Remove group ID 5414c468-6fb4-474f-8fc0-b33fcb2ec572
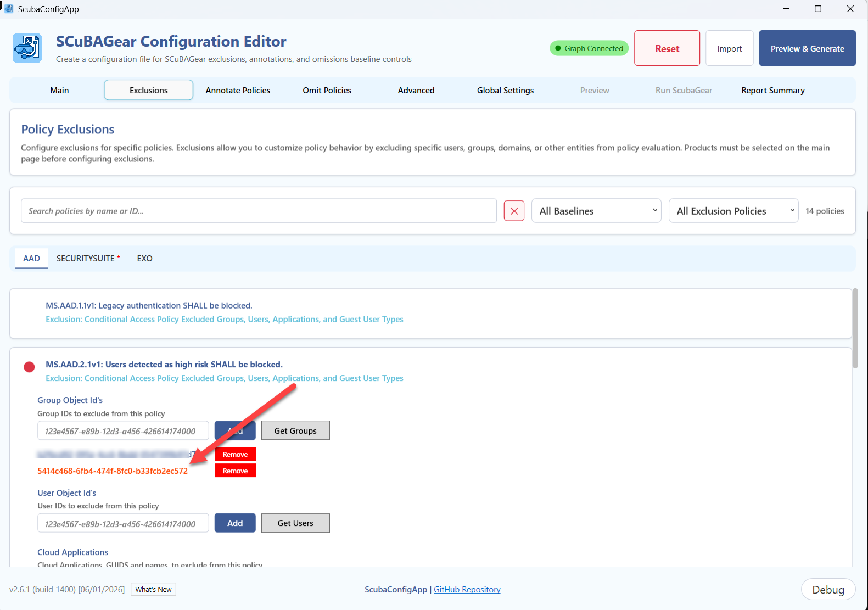The height and width of the screenshot is (610, 868). (x=235, y=471)
